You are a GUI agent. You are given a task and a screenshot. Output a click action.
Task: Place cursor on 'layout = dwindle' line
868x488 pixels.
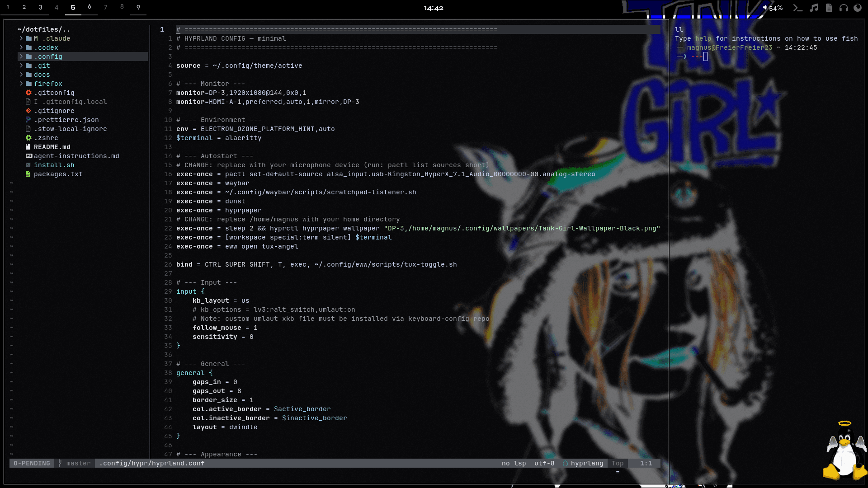tap(225, 427)
